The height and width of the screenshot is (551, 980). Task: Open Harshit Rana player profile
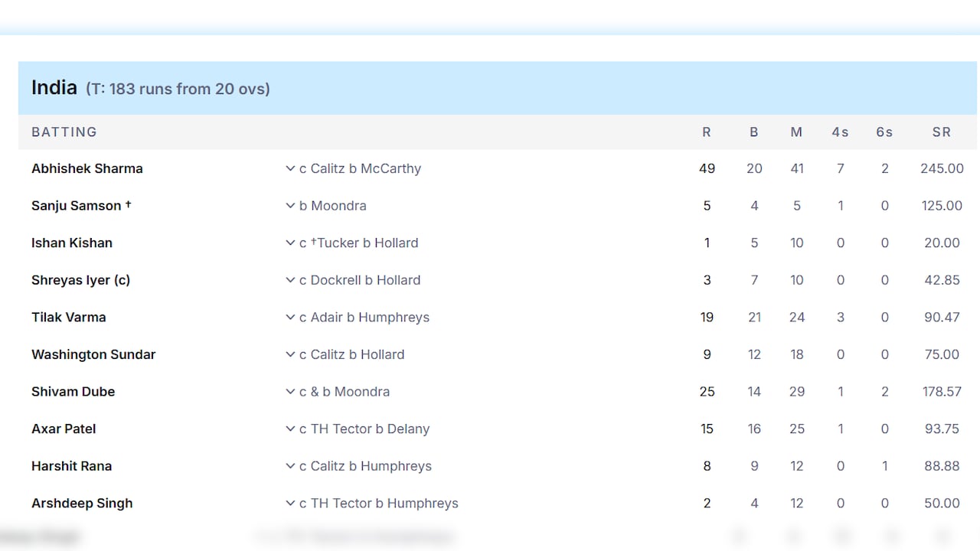click(72, 467)
